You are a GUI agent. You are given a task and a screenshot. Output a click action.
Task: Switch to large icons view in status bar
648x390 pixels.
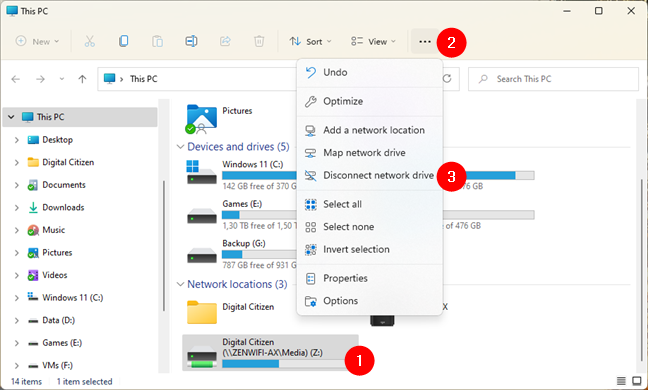(637, 381)
